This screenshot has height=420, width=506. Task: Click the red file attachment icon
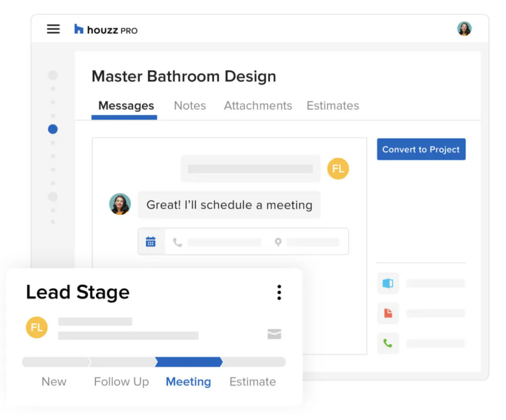[x=388, y=313]
